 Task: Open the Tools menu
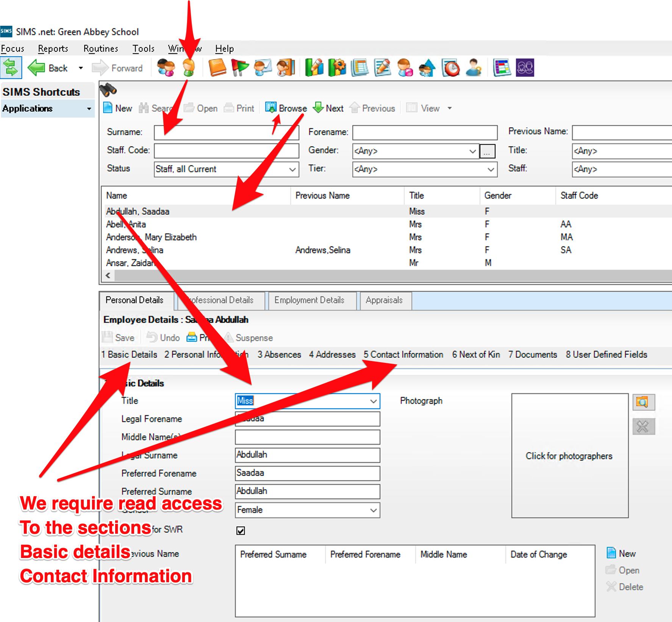coord(144,48)
